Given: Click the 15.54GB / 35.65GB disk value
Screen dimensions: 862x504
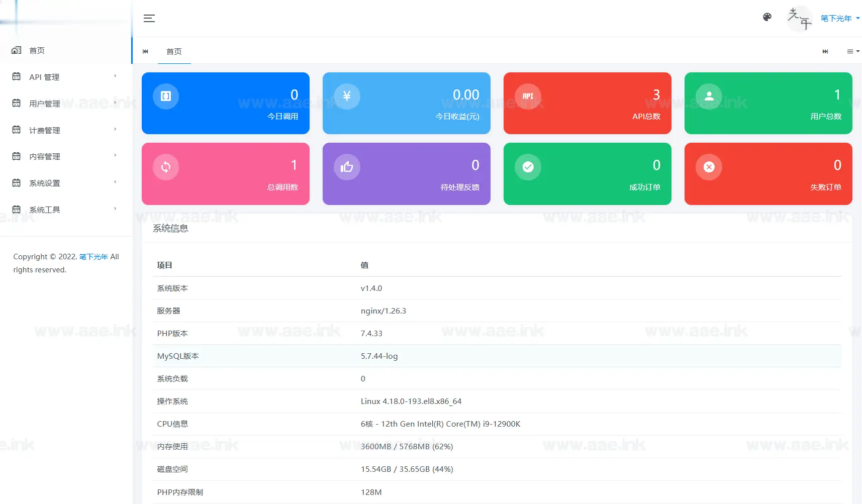Looking at the screenshot, I should (407, 469).
